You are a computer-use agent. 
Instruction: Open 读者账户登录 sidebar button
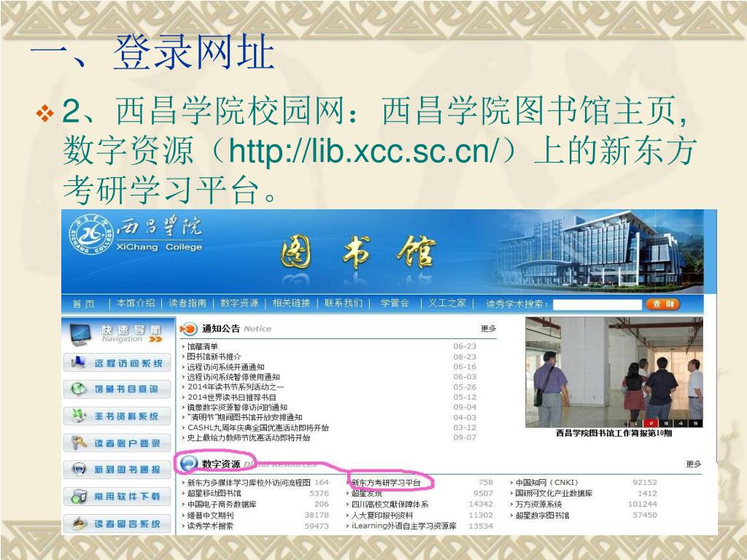tap(117, 443)
